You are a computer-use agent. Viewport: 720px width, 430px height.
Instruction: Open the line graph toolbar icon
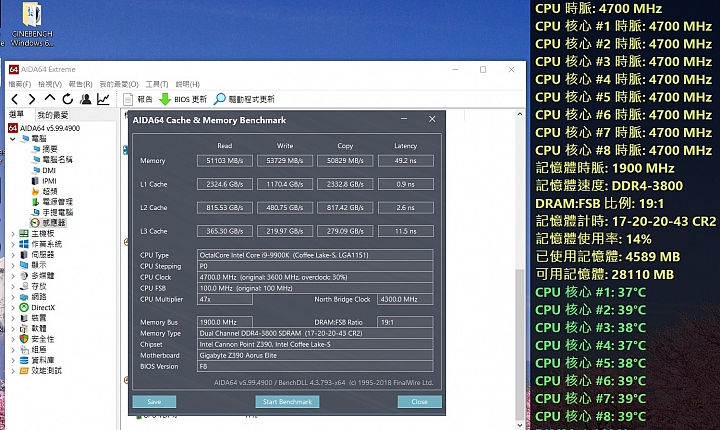coord(103,99)
